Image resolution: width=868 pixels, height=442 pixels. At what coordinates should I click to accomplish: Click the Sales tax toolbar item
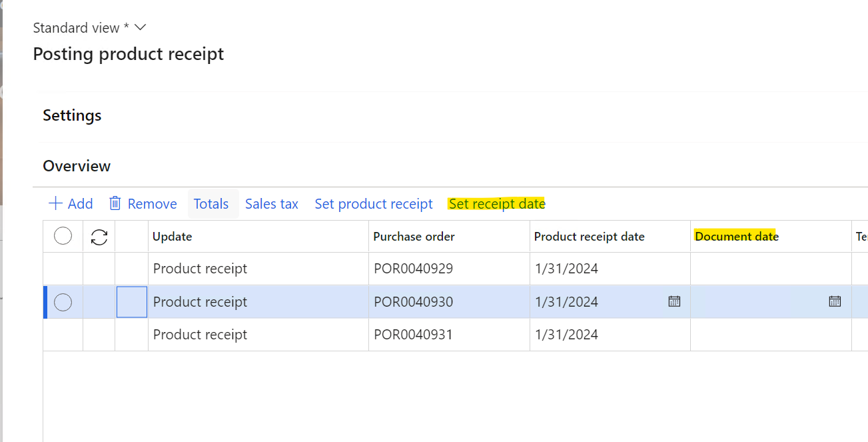pos(271,204)
